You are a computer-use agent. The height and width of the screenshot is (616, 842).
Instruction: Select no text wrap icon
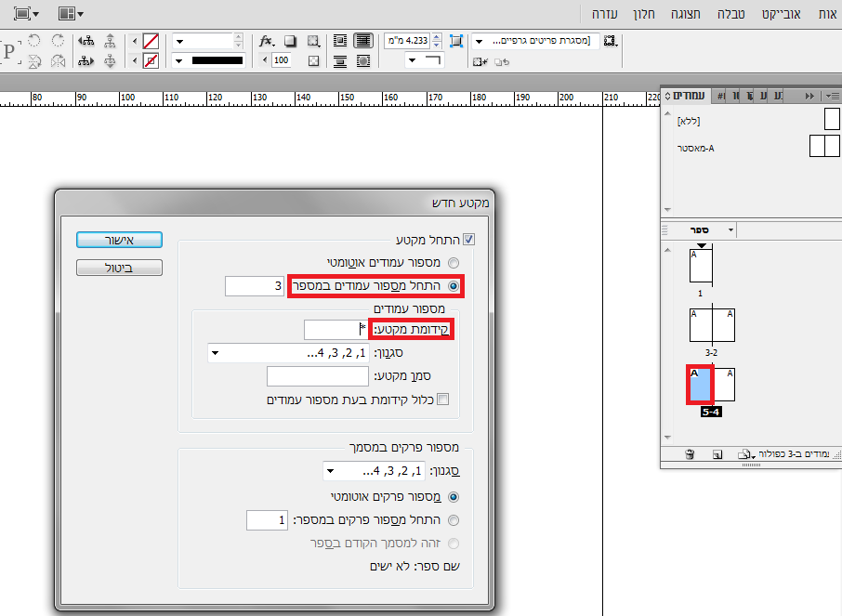click(363, 41)
